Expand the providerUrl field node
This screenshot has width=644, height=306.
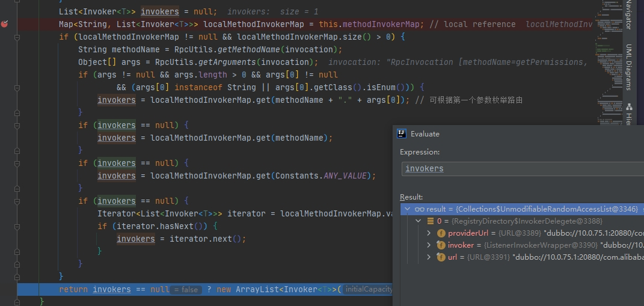pos(429,233)
